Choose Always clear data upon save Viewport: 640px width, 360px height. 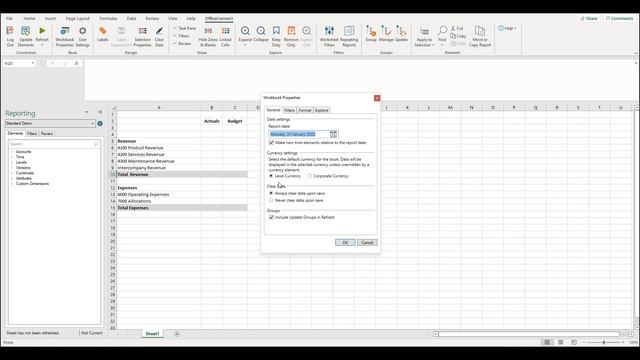[x=271, y=193]
